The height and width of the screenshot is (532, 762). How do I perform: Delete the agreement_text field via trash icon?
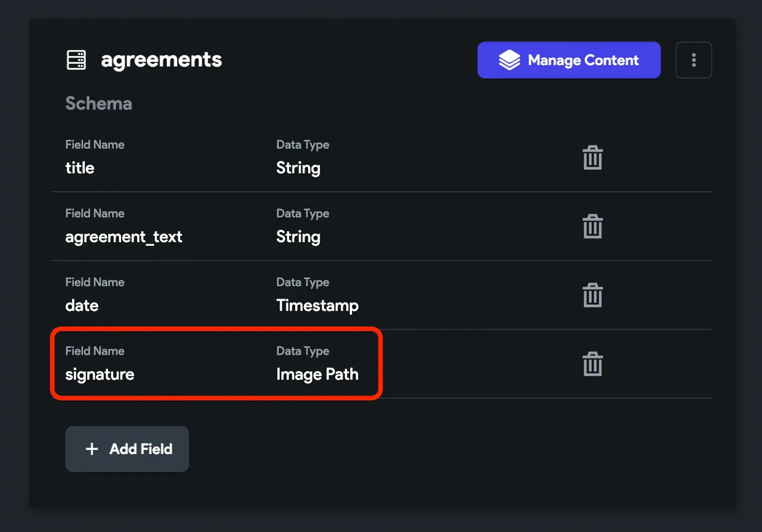pyautogui.click(x=592, y=226)
